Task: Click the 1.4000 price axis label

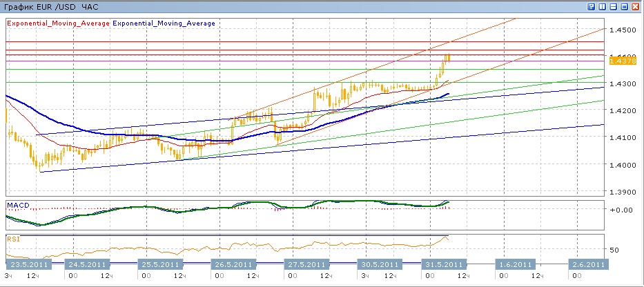Action: point(623,165)
